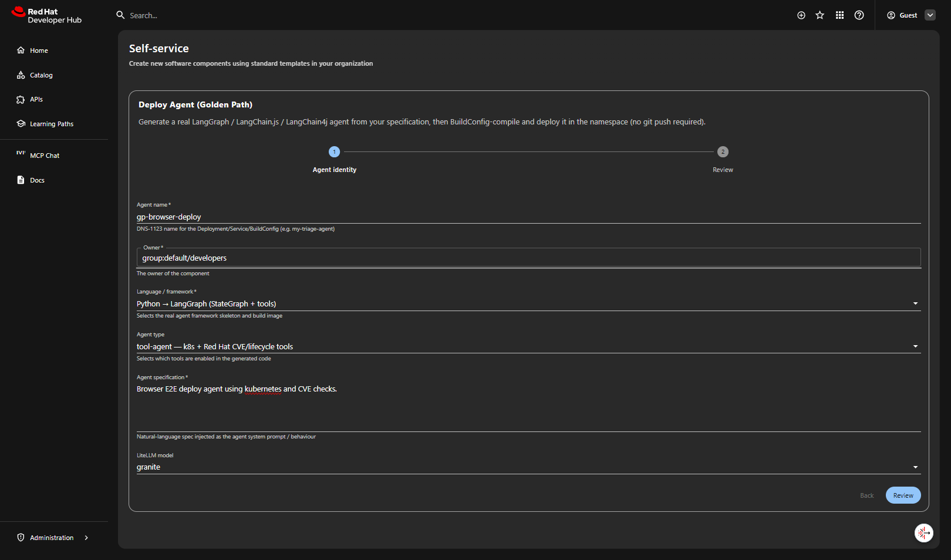Click the Red Hat Developer Hub logo

tap(46, 15)
